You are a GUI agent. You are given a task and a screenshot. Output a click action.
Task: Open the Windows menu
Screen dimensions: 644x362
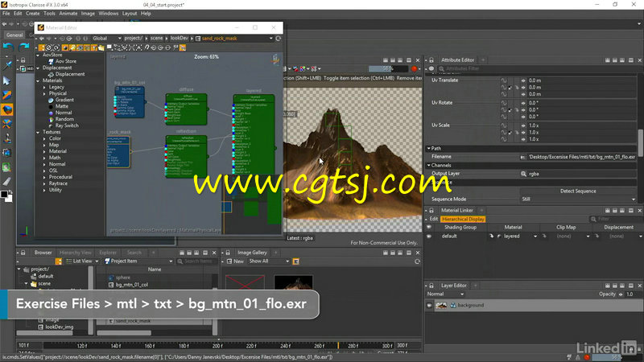tap(109, 14)
